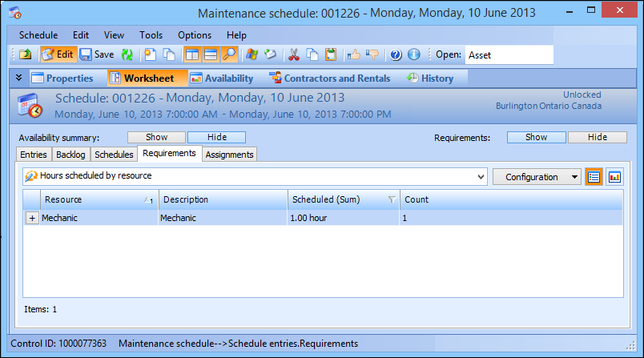
Task: Click Hide for Availability summary
Action: [x=217, y=137]
